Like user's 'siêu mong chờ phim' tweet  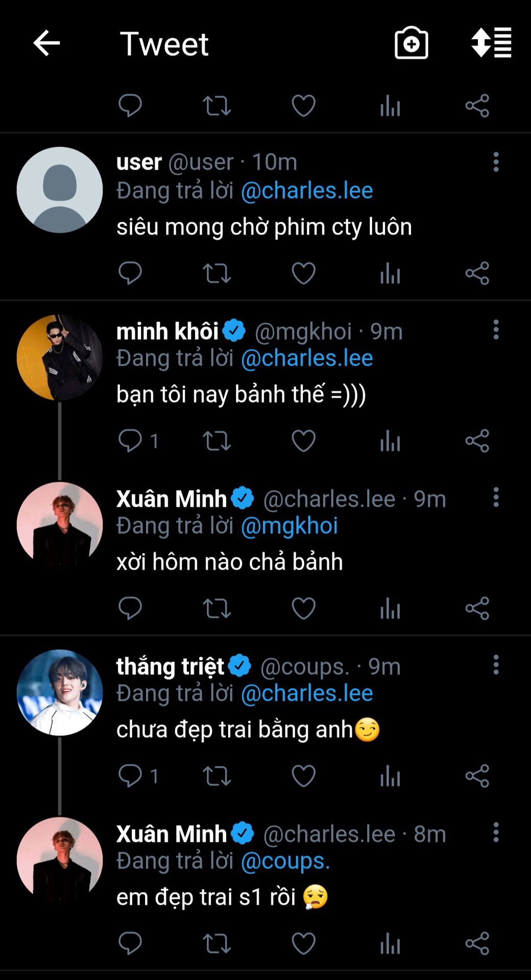coord(303,273)
